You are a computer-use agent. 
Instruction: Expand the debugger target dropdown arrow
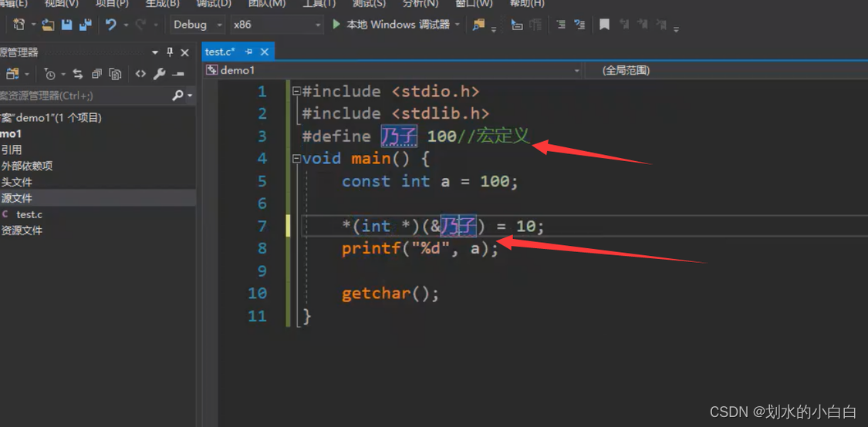pyautogui.click(x=458, y=25)
